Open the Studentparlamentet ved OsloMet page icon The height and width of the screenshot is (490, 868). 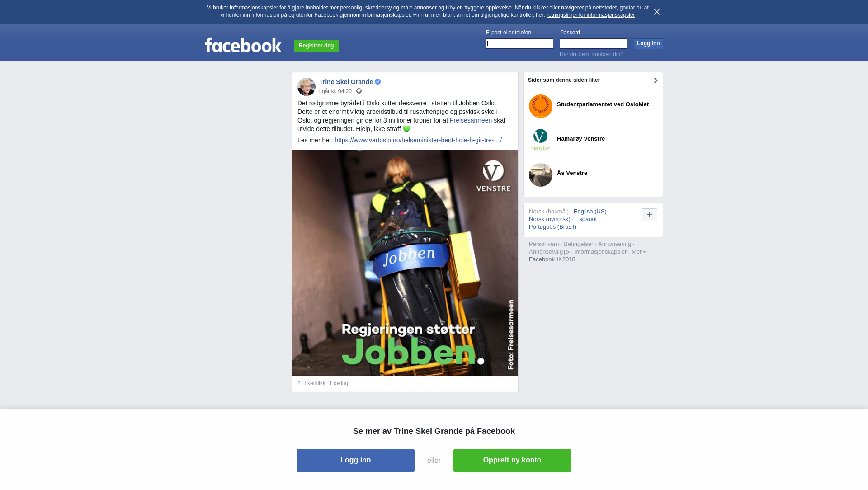point(541,106)
